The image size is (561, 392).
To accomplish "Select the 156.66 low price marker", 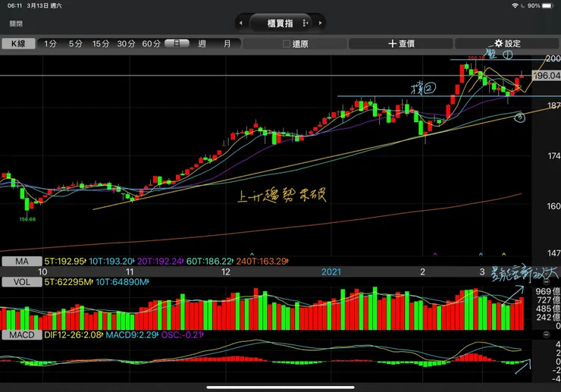I will coord(27,219).
